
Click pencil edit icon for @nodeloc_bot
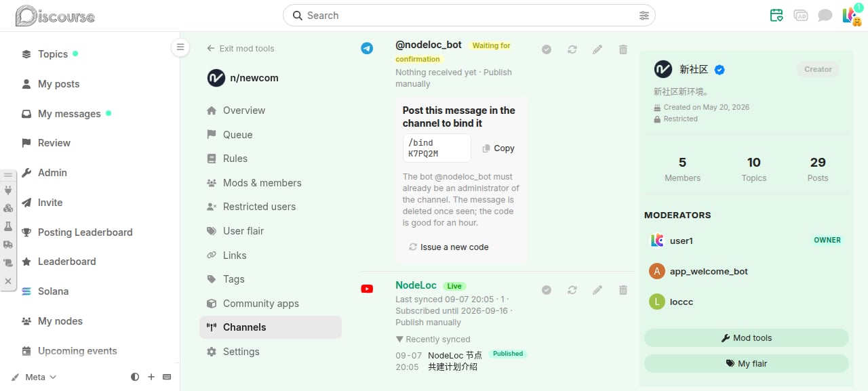pos(597,49)
